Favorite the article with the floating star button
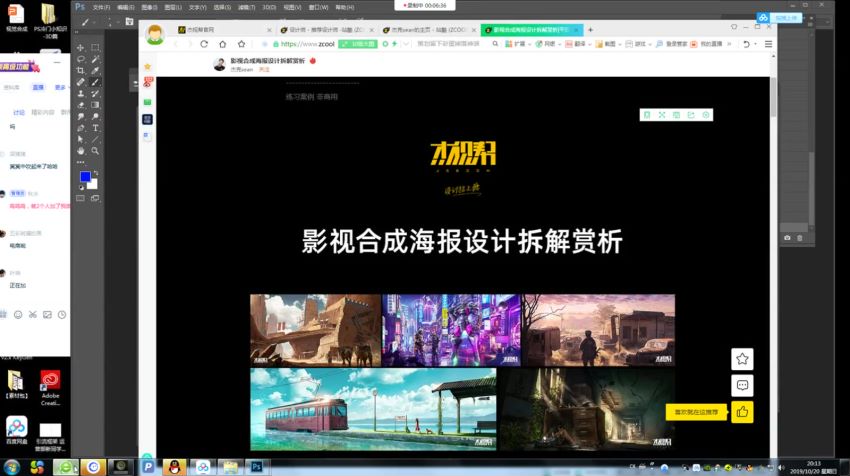 coord(742,359)
